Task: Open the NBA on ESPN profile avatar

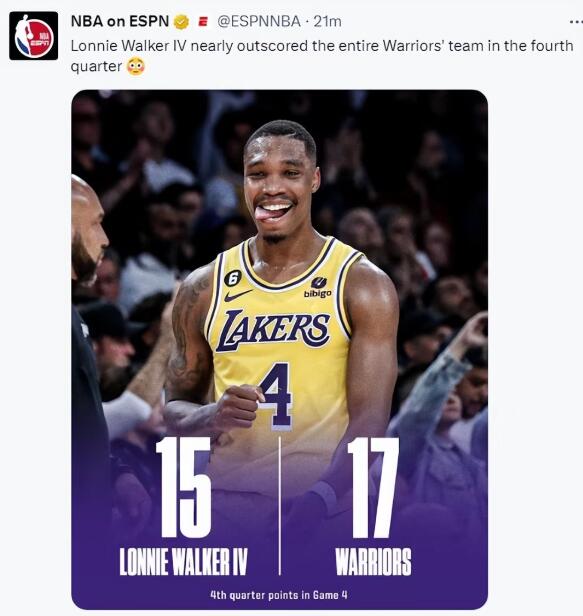Action: (33, 36)
